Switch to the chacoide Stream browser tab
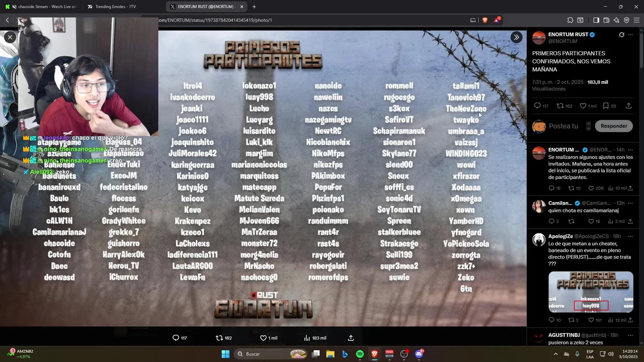This screenshot has width=644, height=362. coord(41,7)
